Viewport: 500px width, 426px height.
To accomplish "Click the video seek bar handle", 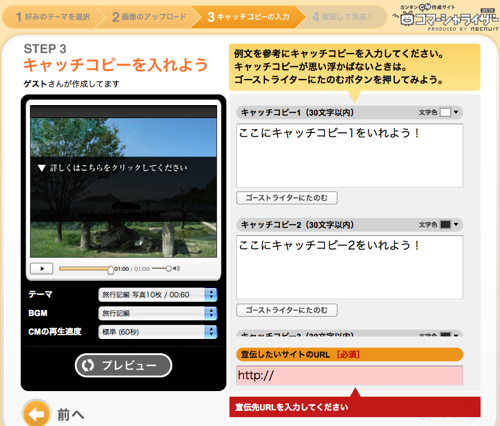I will pos(111,269).
